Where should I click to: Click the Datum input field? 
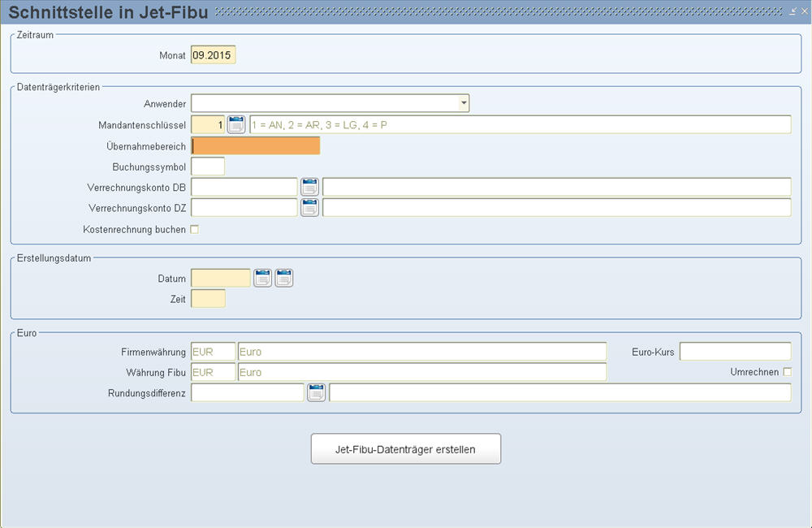(221, 279)
